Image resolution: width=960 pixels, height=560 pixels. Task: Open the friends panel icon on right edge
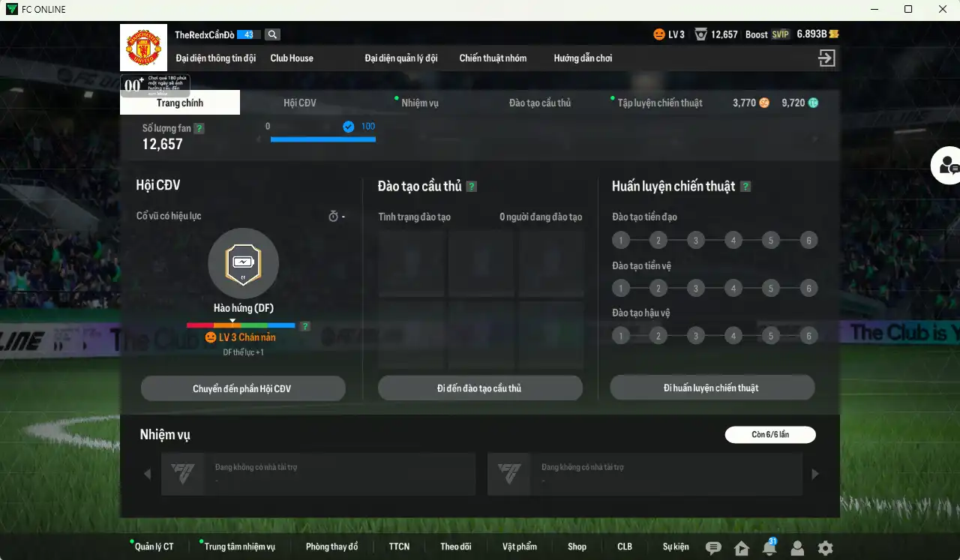tap(948, 166)
